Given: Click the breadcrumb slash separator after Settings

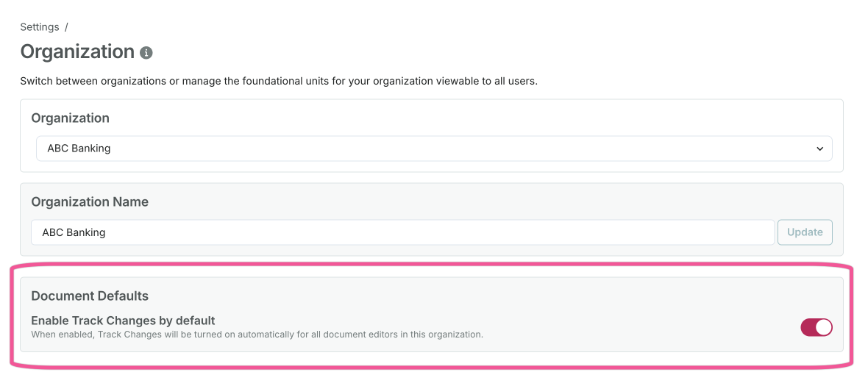Looking at the screenshot, I should [66, 27].
